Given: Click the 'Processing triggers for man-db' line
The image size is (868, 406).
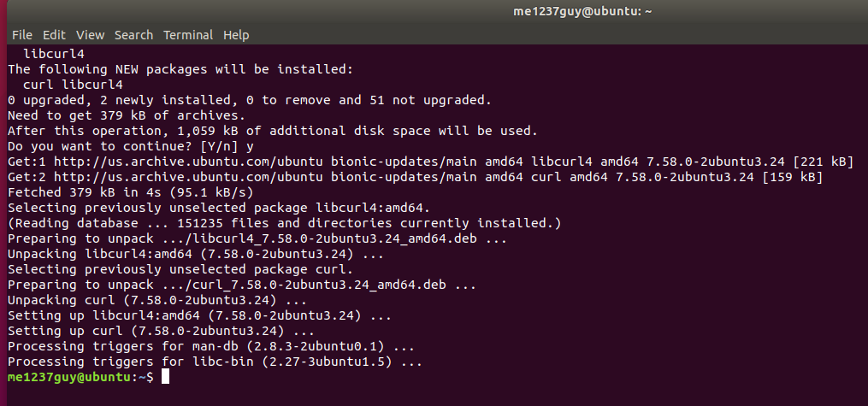Looking at the screenshot, I should click(x=211, y=347).
